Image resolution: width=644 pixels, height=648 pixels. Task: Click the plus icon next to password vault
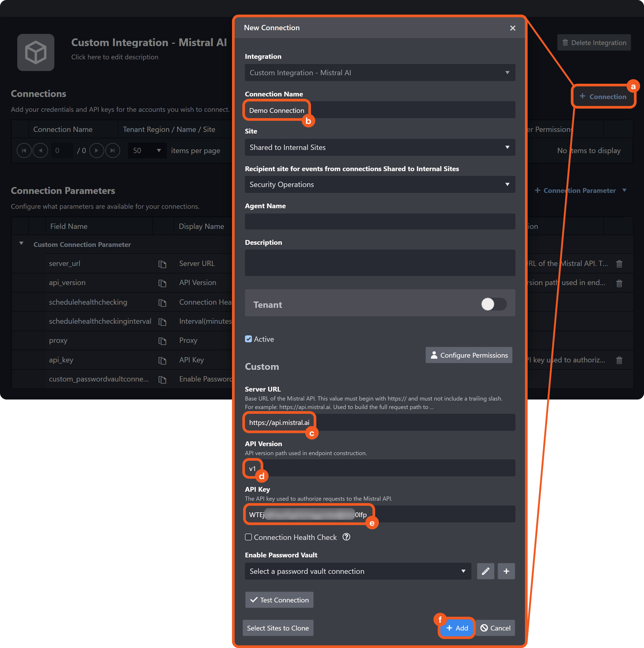point(506,571)
